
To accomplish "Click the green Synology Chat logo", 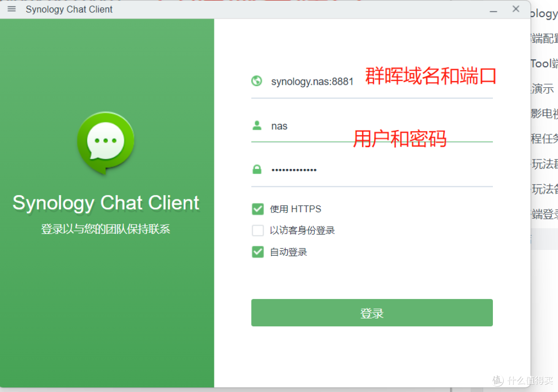I will click(105, 142).
